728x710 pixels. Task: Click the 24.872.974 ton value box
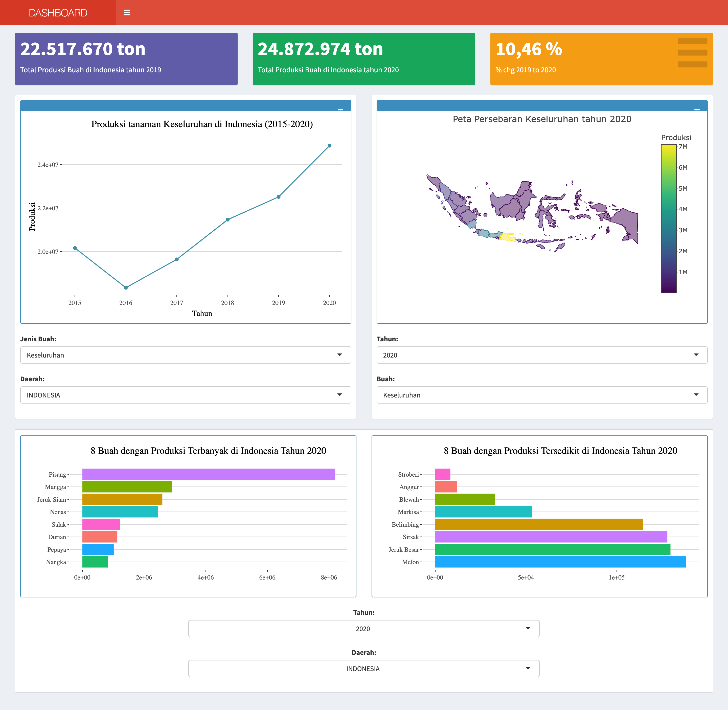(x=364, y=59)
